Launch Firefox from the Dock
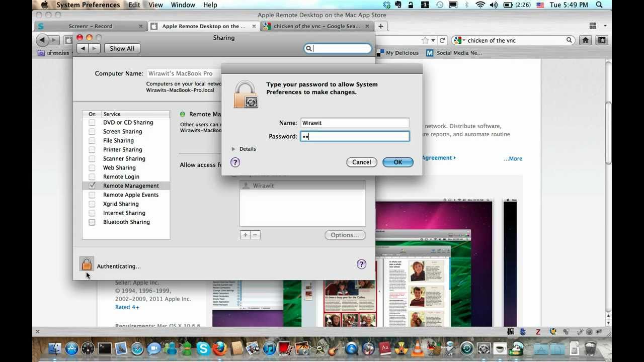 pos(219,348)
